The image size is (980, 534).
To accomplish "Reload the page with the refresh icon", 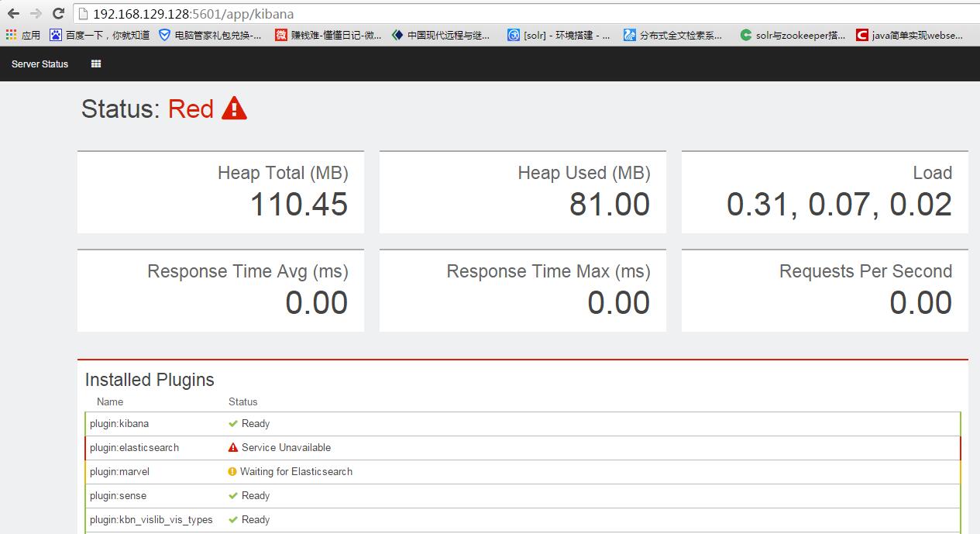I will coord(58,13).
